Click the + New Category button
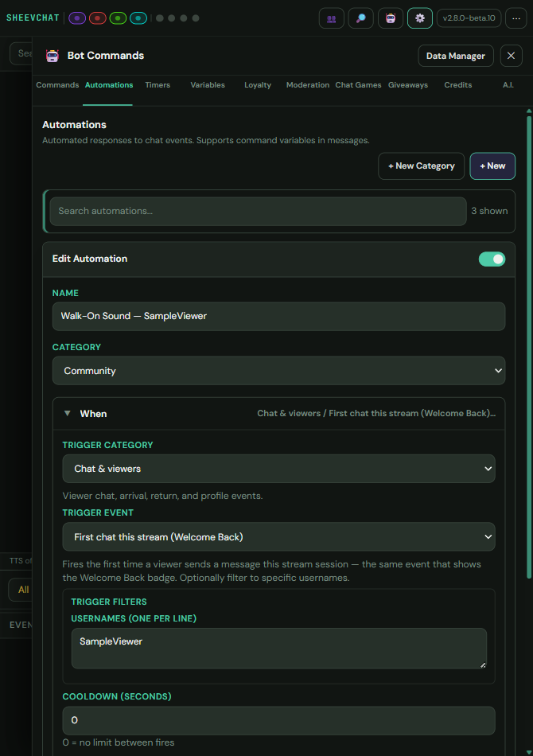The width and height of the screenshot is (533, 756). click(x=421, y=166)
